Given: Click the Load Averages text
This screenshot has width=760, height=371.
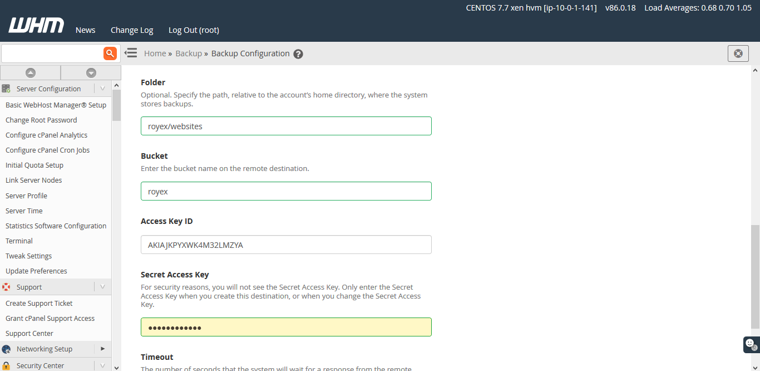Looking at the screenshot, I should 698,8.
